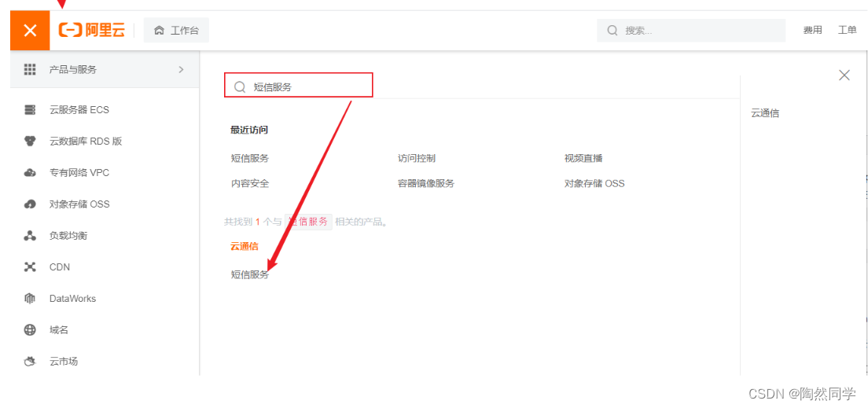The image size is (868, 408).
Task: Click the Alibaba Cloud (阿里云) logo
Action: 92,30
